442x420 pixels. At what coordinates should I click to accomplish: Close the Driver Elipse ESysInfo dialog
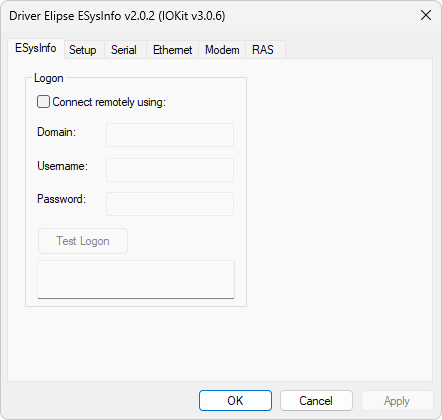tap(426, 15)
